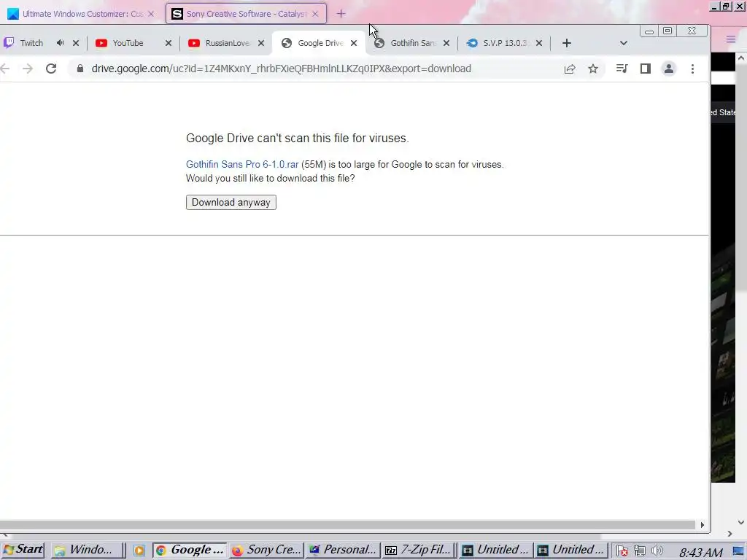Close the YouTube tab
The height and width of the screenshot is (560, 747).
click(x=169, y=43)
